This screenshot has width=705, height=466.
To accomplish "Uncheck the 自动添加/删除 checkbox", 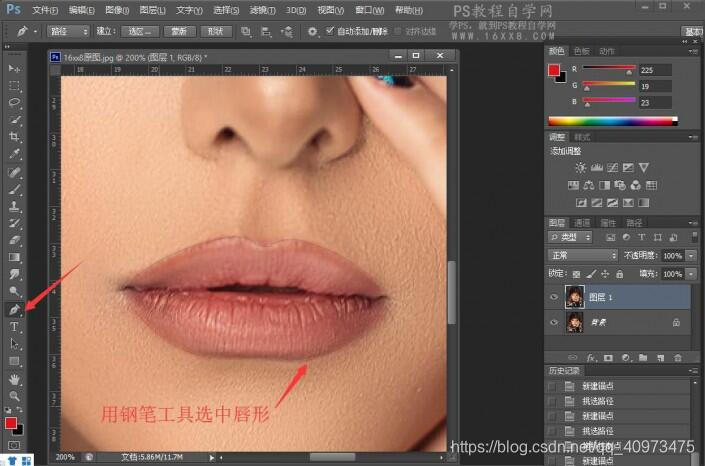I will point(330,31).
